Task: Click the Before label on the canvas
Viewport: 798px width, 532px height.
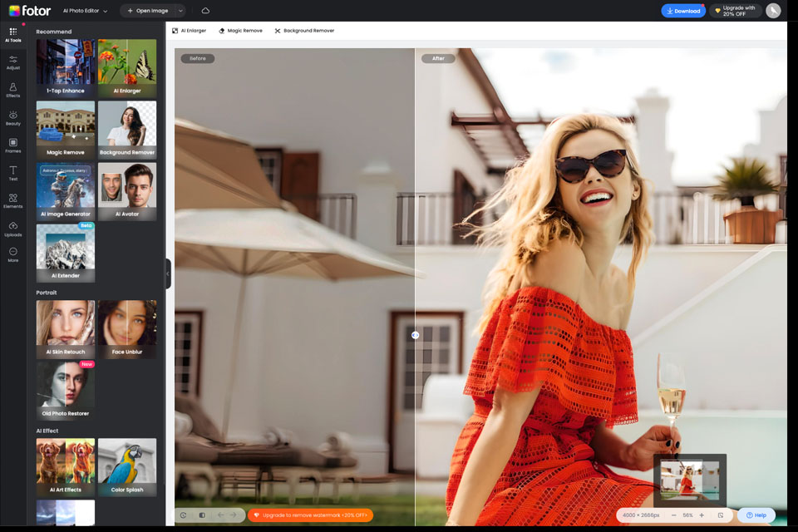Action: 198,58
